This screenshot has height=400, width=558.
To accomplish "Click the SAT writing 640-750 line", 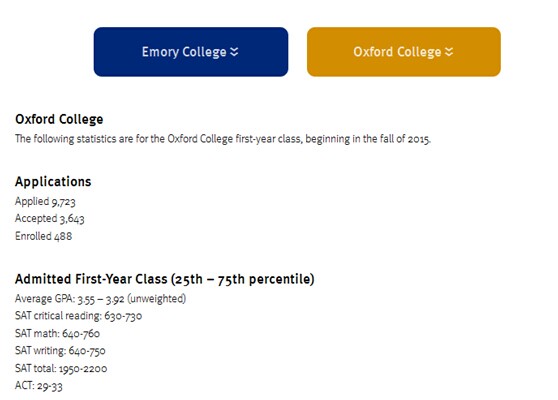I will click(60, 351).
